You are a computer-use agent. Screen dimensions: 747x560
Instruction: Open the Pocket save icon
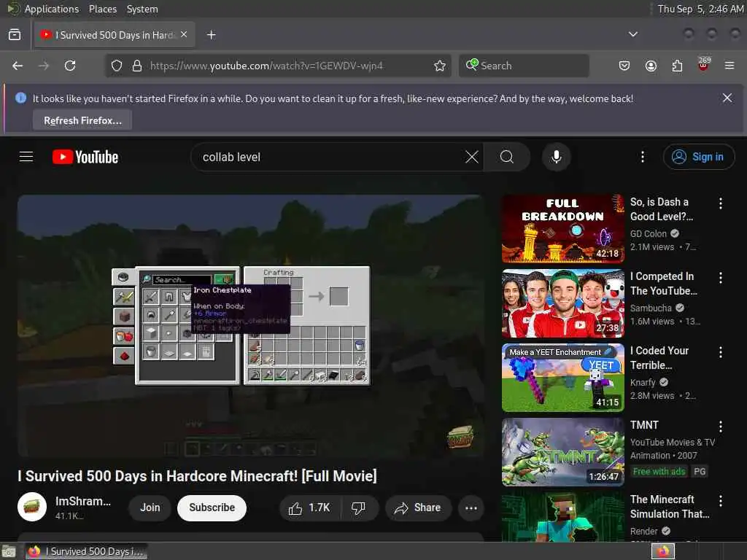coord(624,66)
